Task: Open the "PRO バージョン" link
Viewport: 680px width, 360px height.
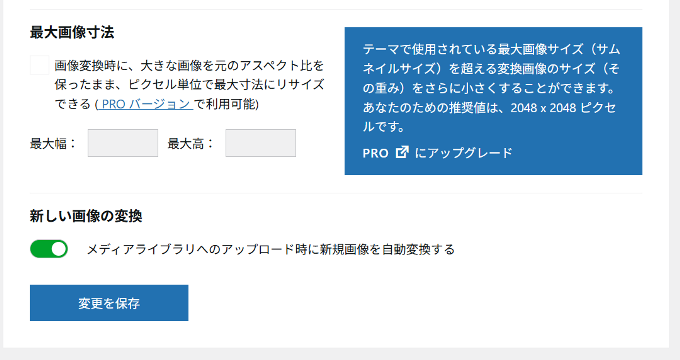Action: point(144,104)
